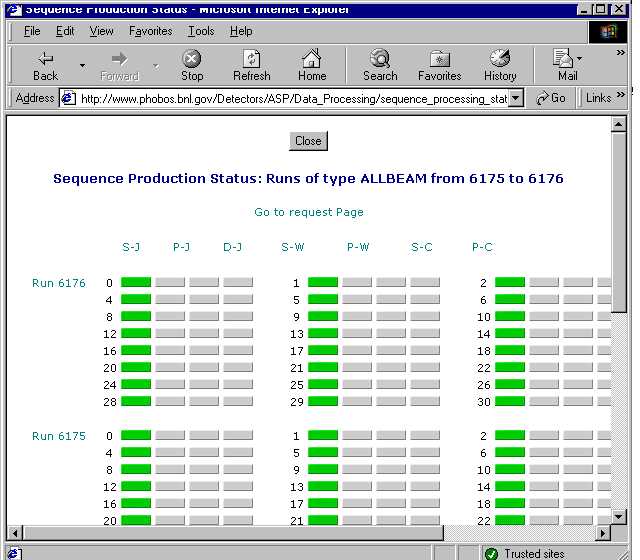The image size is (640, 560).
Task: Click the IE page icon in status bar
Action: pos(14,554)
